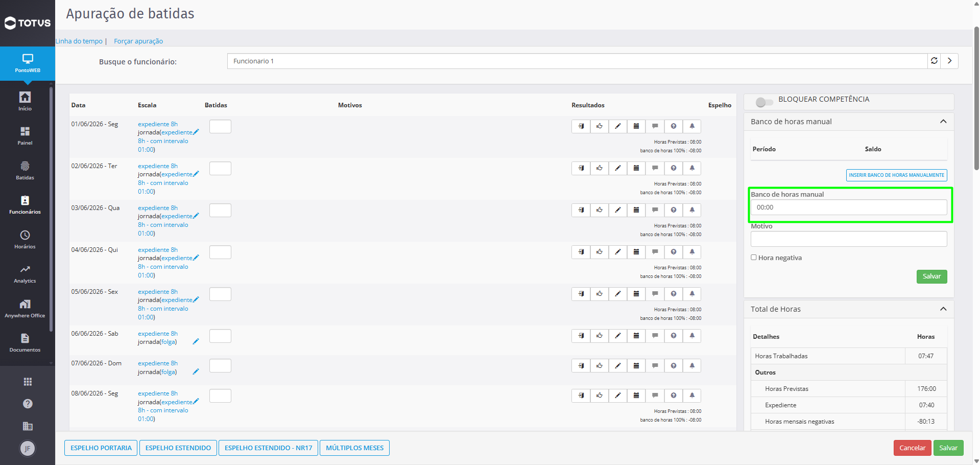The height and width of the screenshot is (465, 980).
Task: Refresh the employee search field
Action: pyautogui.click(x=934, y=61)
